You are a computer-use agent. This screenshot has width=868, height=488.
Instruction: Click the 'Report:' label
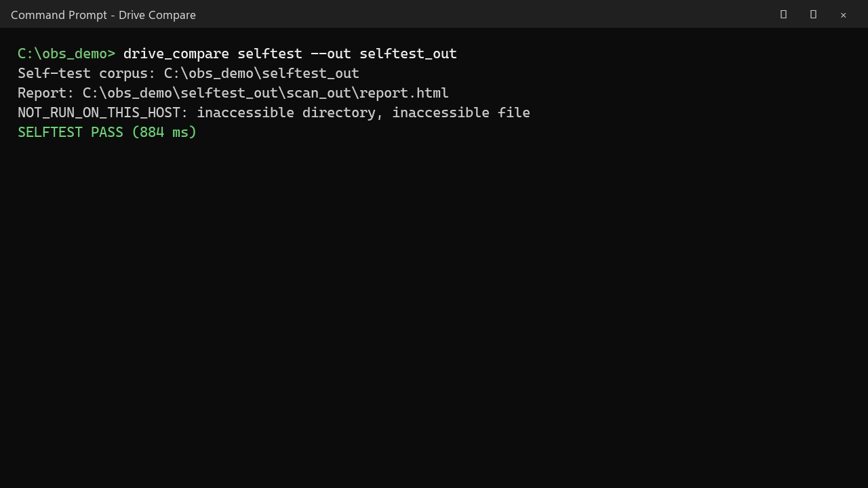(x=46, y=93)
